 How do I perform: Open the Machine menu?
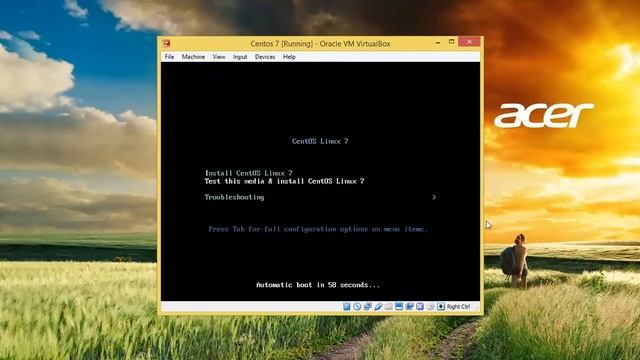pyautogui.click(x=193, y=57)
